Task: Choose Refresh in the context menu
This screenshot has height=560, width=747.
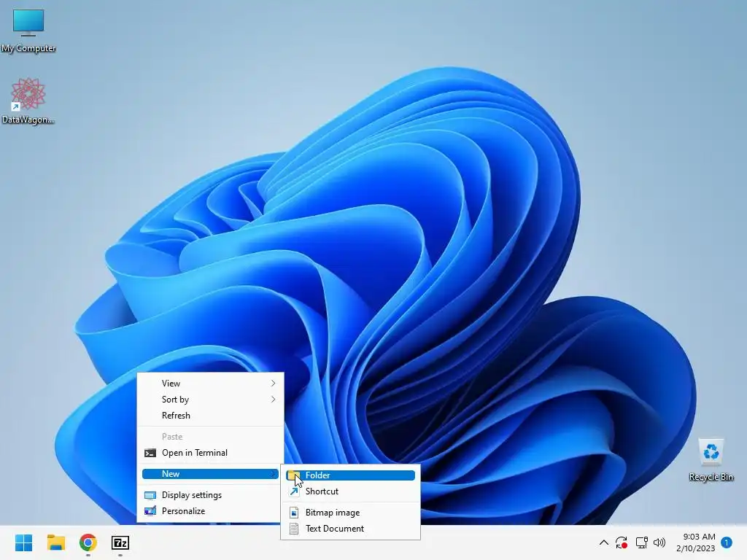Action: (211, 415)
